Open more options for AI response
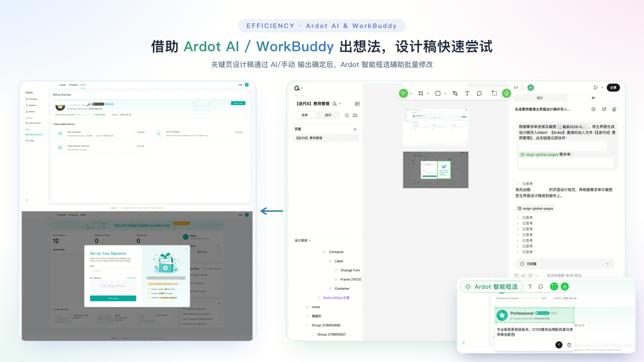The image size is (644, 362). tap(537, 275)
